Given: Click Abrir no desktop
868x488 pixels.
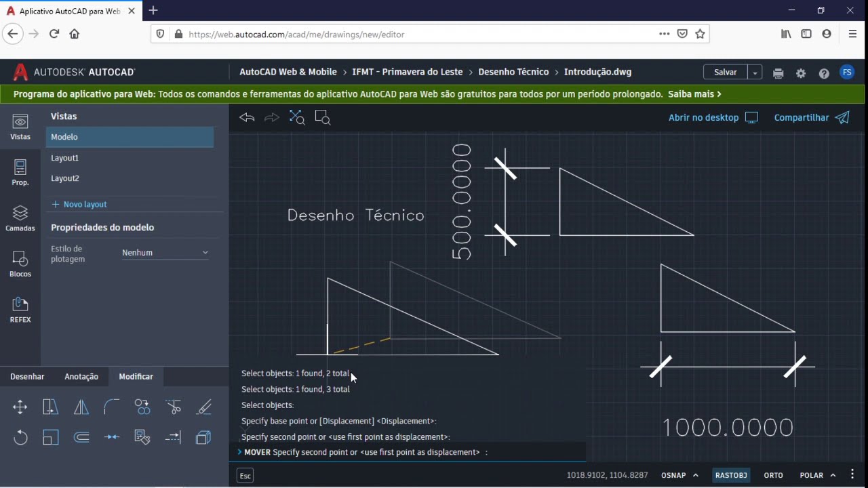Looking at the screenshot, I should (x=713, y=118).
